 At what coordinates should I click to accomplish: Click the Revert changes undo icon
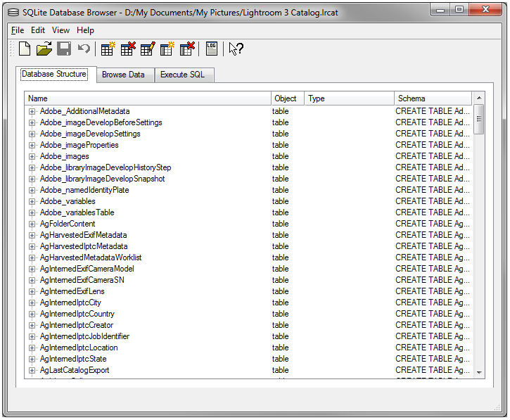pos(84,49)
